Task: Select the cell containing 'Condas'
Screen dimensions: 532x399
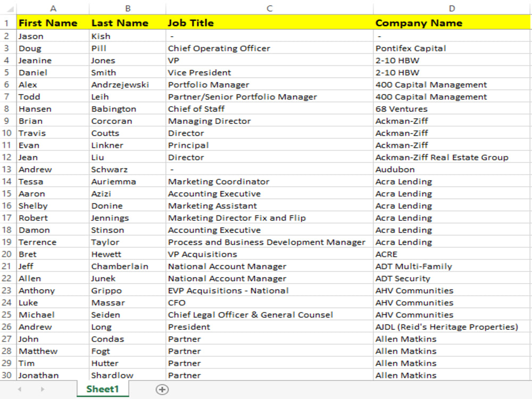Action: (128, 338)
